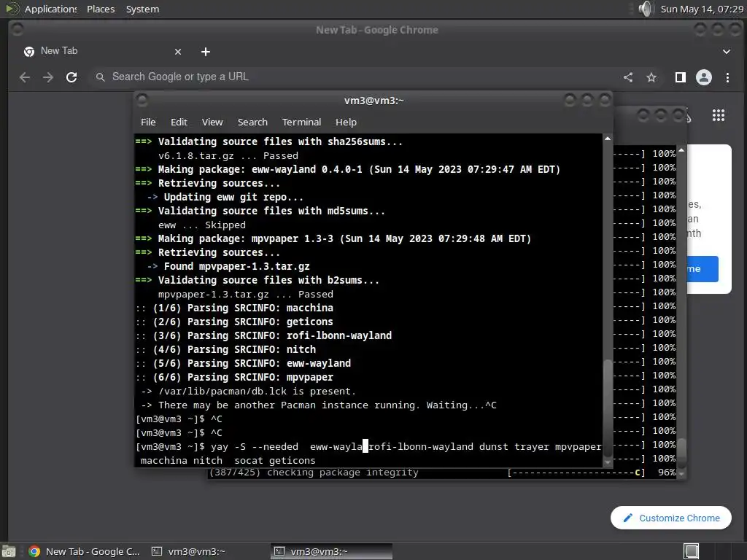Open terminal View menu

tap(212, 122)
